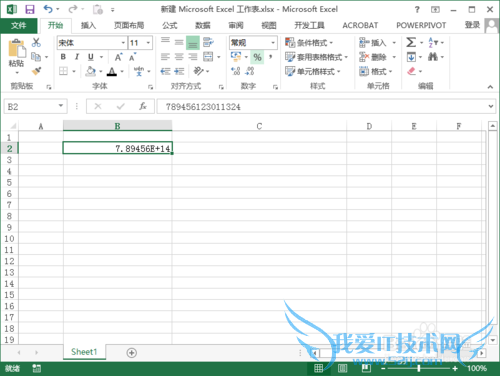Activate the Format Painter brush
Screen dimensions: 500x376
pyautogui.click(x=36, y=71)
